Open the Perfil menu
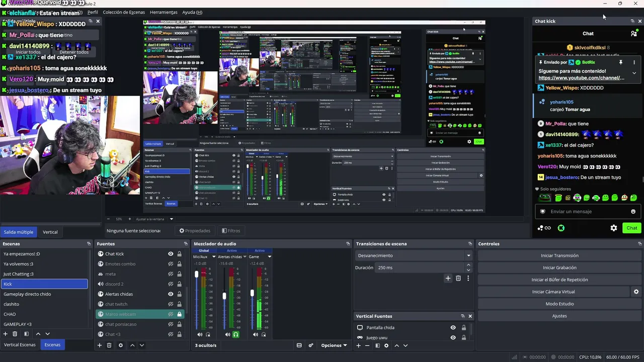 click(x=93, y=12)
